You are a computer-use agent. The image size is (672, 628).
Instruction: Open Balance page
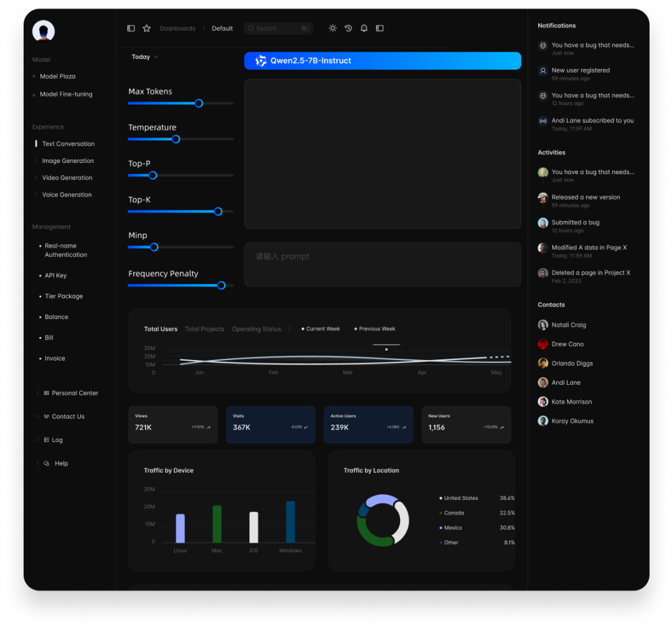coord(57,317)
